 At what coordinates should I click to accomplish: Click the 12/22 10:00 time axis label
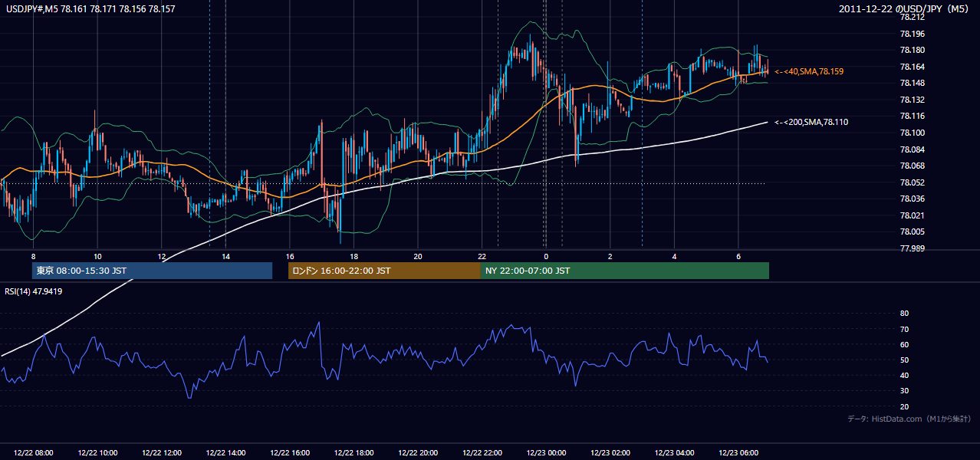coord(97,453)
